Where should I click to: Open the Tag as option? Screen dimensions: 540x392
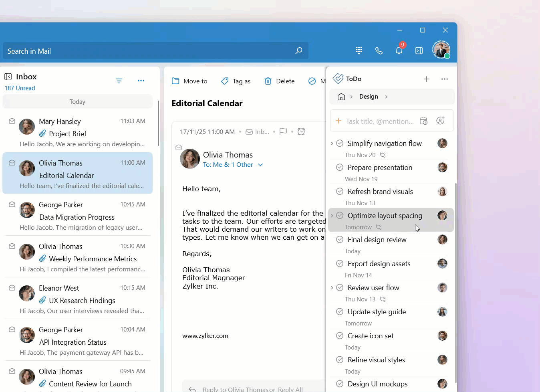point(236,81)
